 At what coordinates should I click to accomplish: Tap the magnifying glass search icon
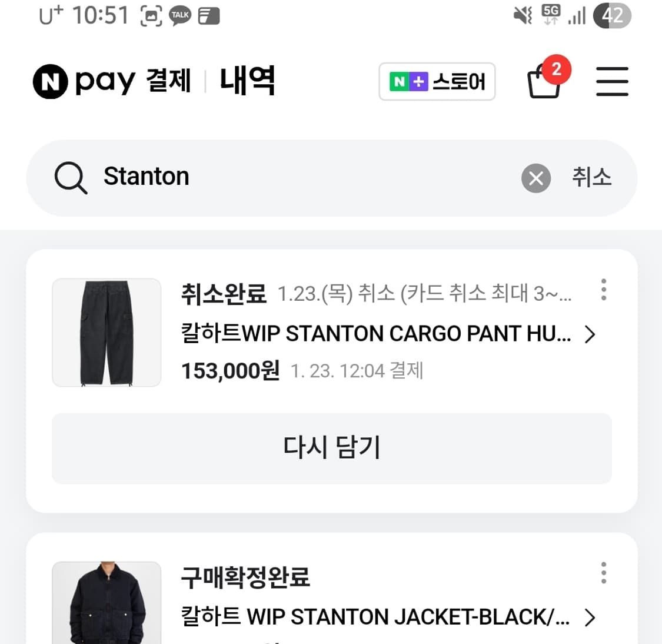click(x=70, y=178)
